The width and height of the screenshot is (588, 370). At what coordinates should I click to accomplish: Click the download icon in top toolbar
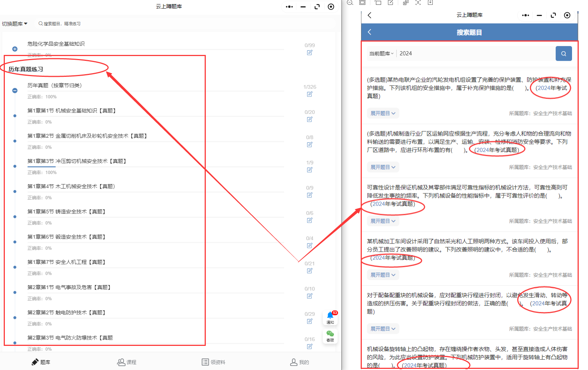click(430, 3)
